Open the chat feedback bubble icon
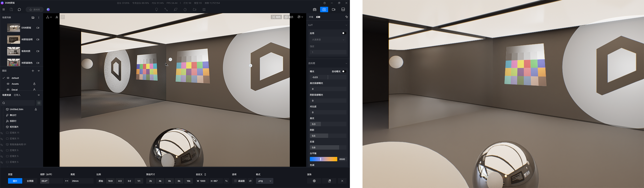The width and height of the screenshot is (644, 188). (19, 9)
